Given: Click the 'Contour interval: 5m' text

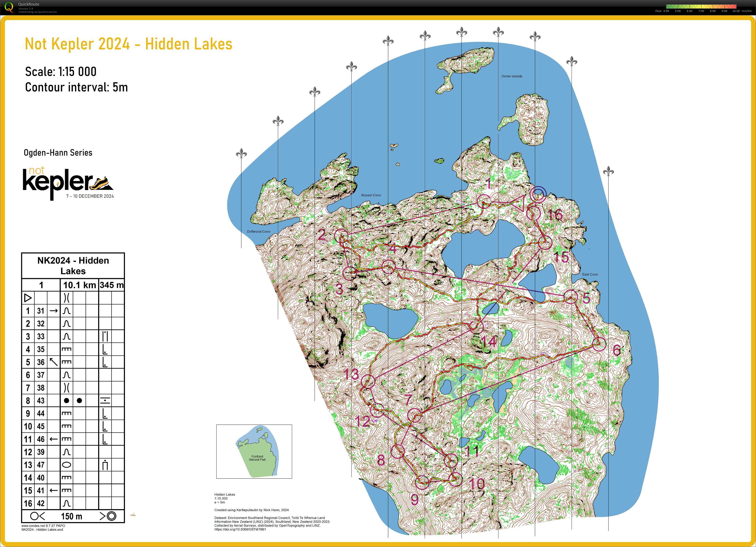Looking at the screenshot, I should coord(76,87).
